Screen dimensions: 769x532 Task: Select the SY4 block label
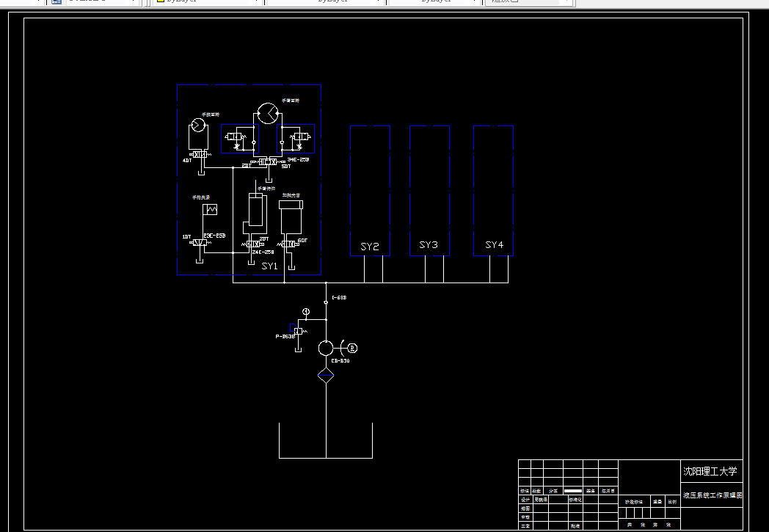[495, 244]
